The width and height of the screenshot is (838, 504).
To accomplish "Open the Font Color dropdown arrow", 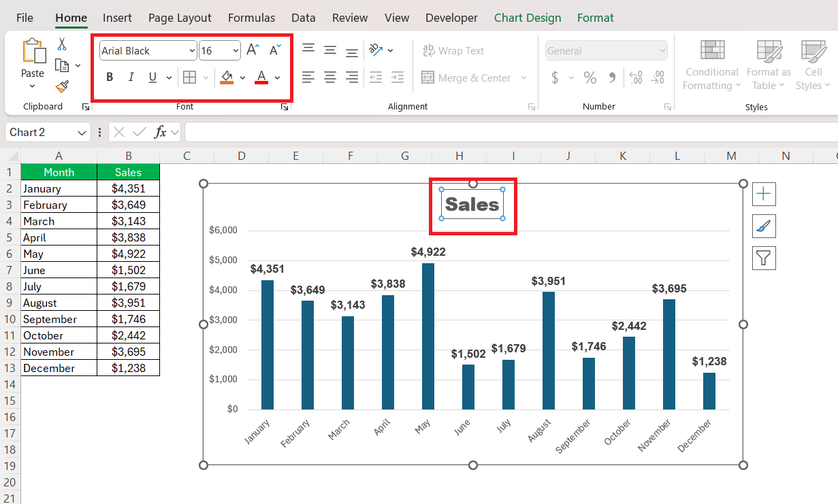I will 277,78.
